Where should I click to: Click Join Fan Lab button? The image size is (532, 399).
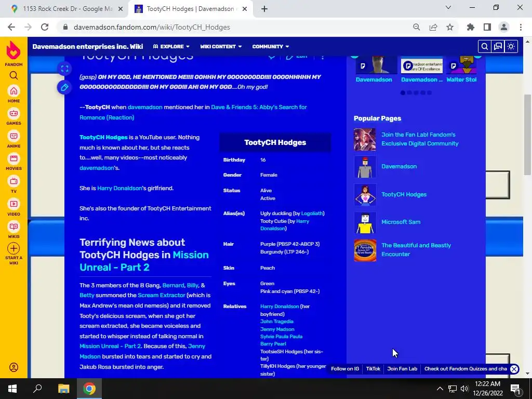(402, 369)
